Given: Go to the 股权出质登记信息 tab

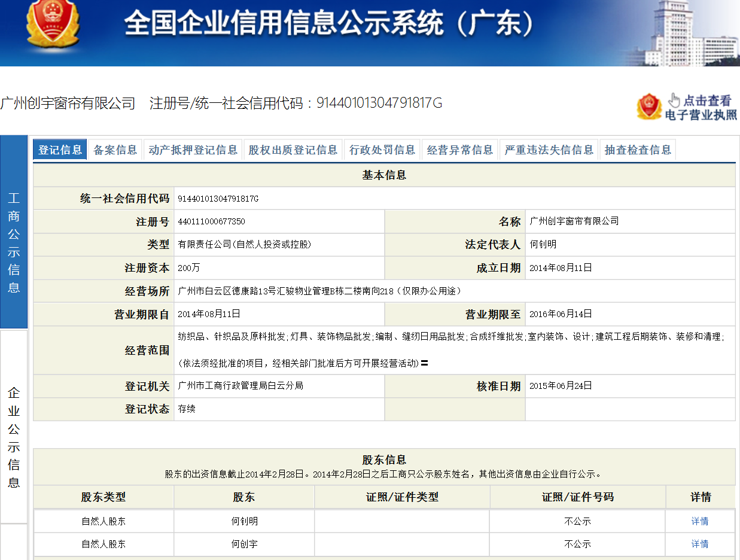Looking at the screenshot, I should tap(293, 150).
